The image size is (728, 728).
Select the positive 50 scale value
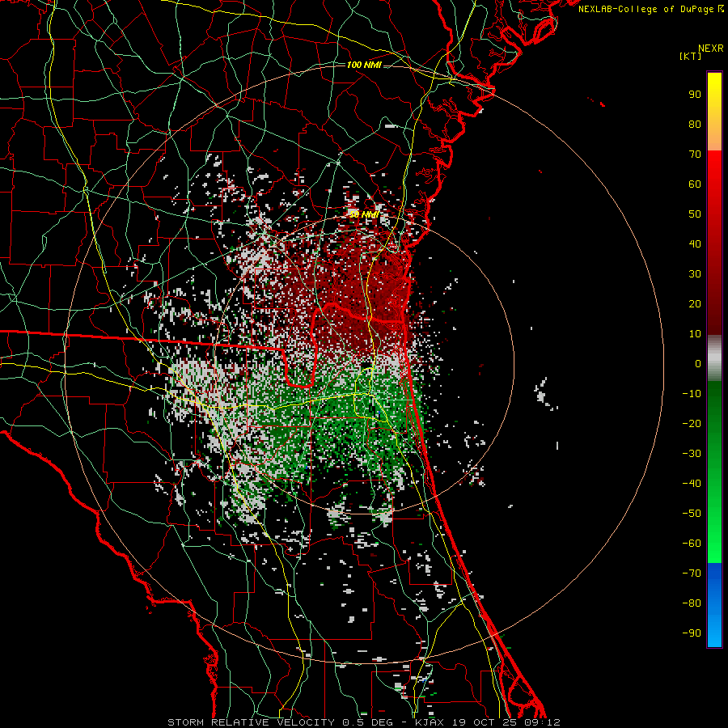tap(695, 214)
